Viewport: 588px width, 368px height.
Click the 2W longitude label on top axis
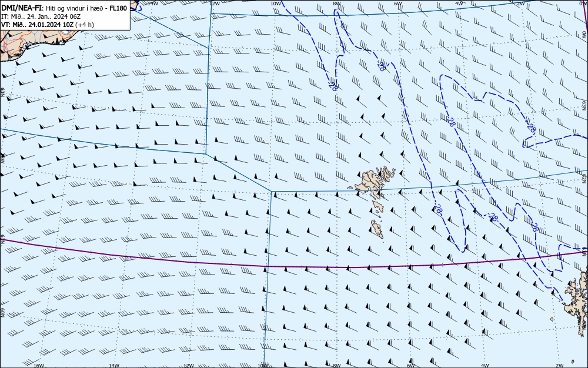pos(520,3)
